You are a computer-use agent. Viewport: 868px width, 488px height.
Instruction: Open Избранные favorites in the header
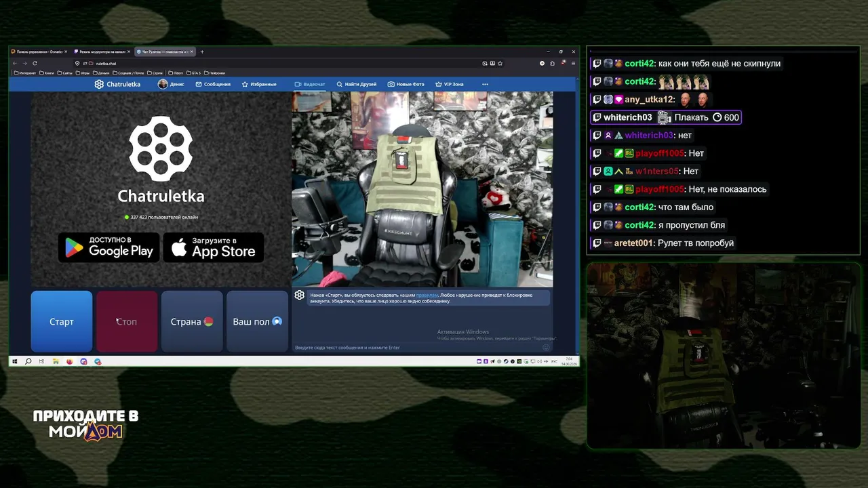click(259, 84)
